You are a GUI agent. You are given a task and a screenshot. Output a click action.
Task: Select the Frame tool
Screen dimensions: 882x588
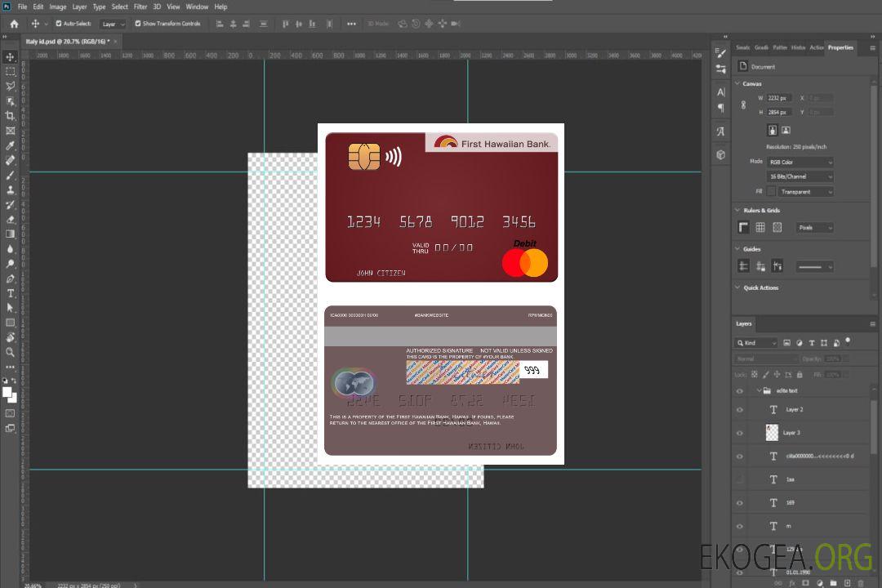(x=10, y=131)
